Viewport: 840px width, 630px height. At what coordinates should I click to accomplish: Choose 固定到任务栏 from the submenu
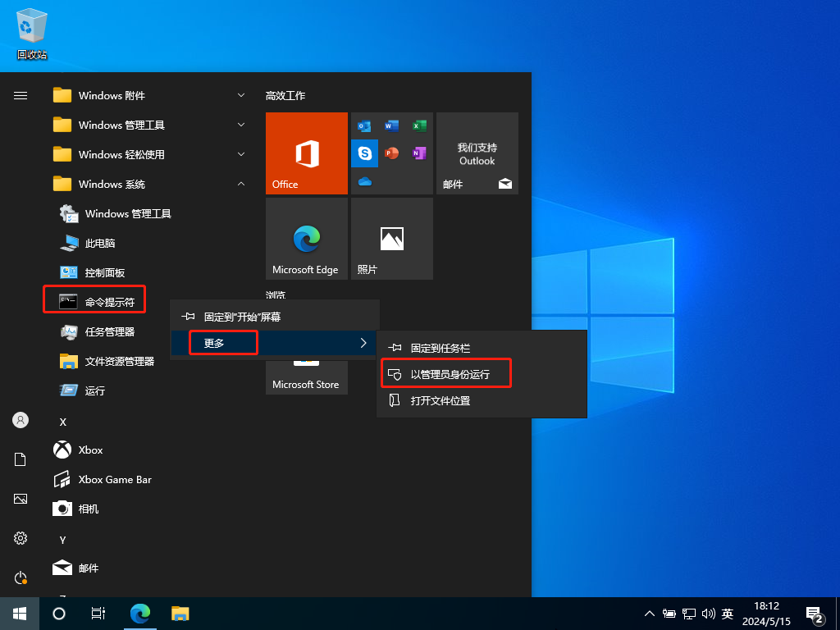click(x=441, y=348)
